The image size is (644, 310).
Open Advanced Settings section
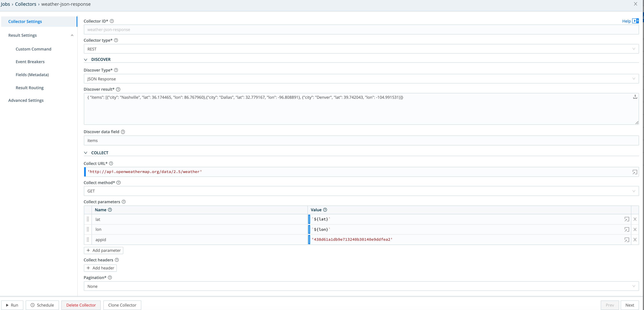[x=26, y=100]
